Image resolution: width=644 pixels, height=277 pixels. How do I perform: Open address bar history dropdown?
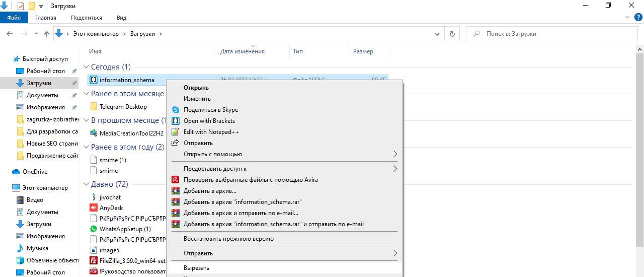[437, 34]
